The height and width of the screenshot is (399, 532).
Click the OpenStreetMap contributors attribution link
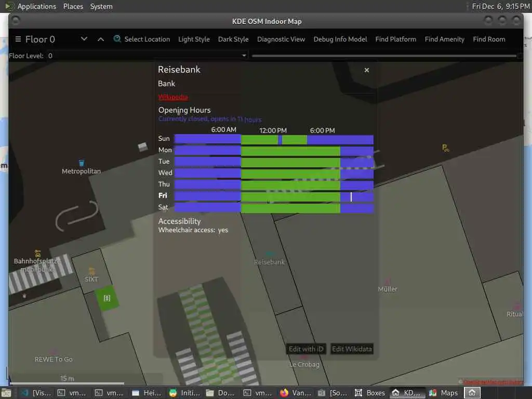(493, 382)
